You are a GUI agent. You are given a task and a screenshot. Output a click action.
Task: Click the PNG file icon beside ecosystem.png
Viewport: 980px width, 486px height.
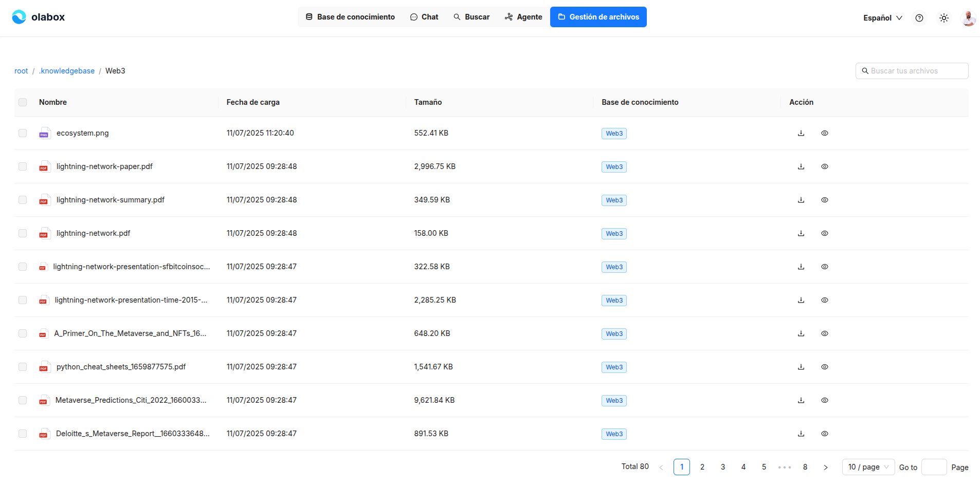[x=44, y=133]
